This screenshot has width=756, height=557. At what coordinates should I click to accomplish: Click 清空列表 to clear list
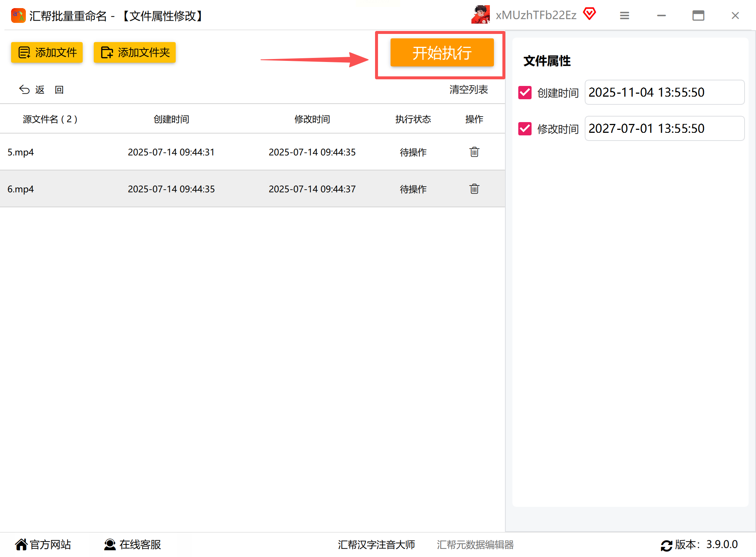coord(468,90)
